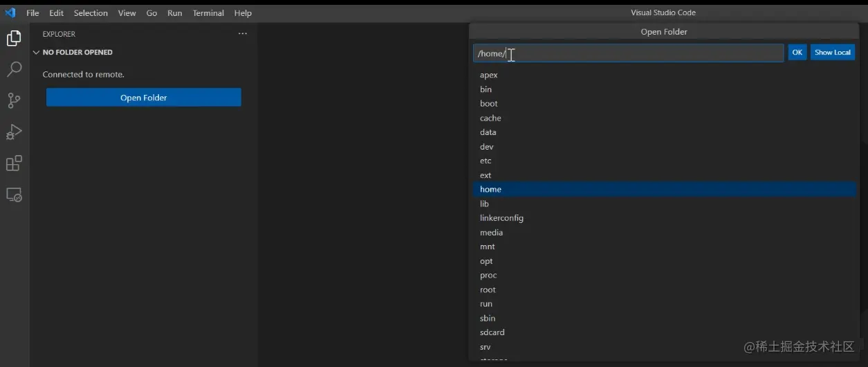Select the media folder entry
The image size is (868, 367).
pyautogui.click(x=664, y=232)
